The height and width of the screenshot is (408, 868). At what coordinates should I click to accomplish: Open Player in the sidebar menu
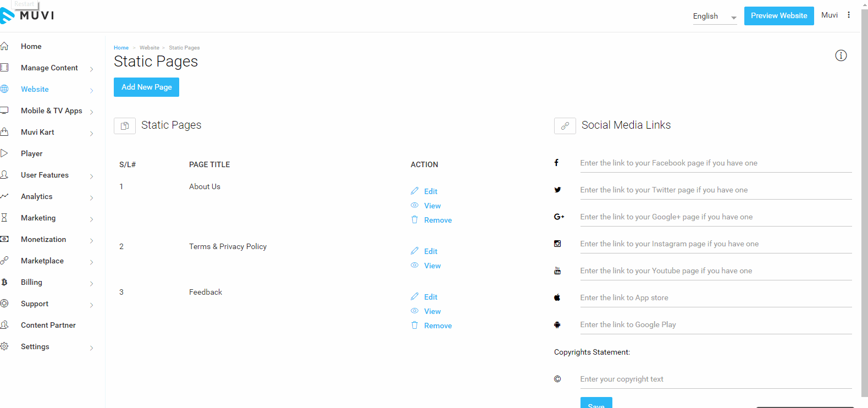(x=31, y=153)
